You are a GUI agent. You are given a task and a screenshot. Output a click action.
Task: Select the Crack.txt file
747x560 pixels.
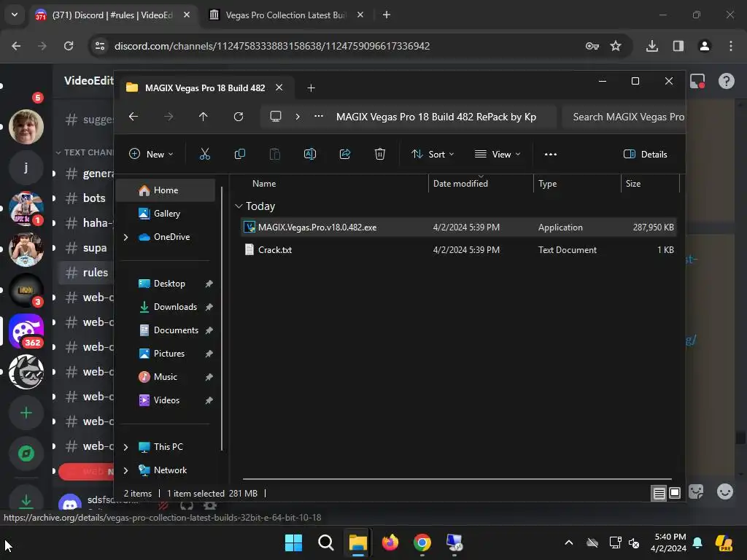tap(458, 249)
